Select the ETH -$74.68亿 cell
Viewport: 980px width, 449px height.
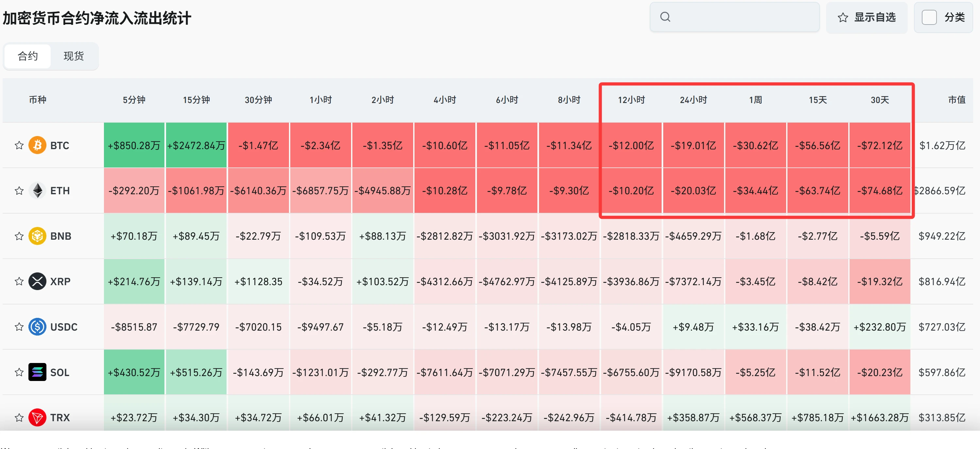pyautogui.click(x=880, y=191)
